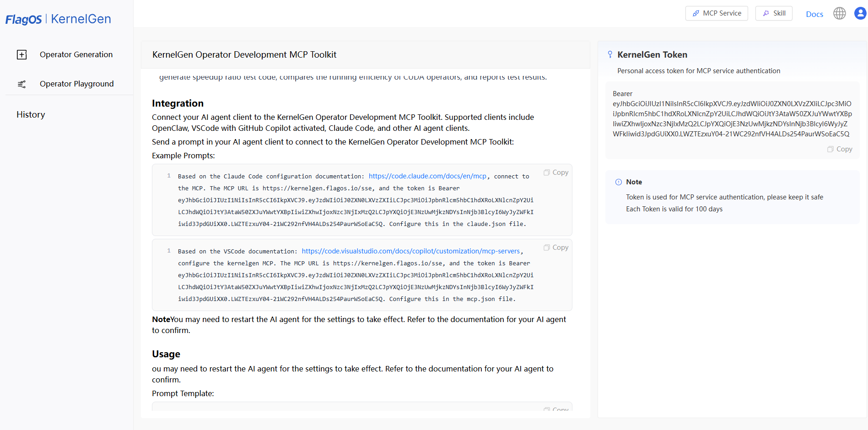868x430 pixels.
Task: Copy the partially visible Prompt Template block
Action: (x=556, y=409)
